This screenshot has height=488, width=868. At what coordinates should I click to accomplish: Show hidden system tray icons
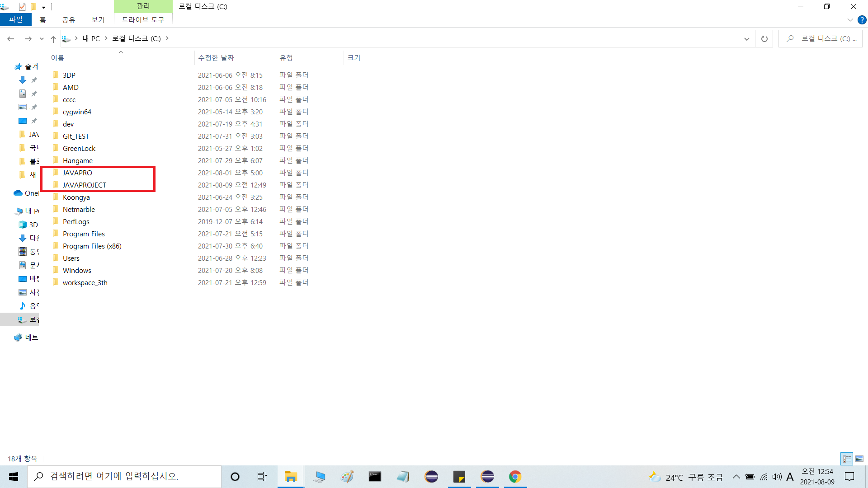click(x=736, y=477)
